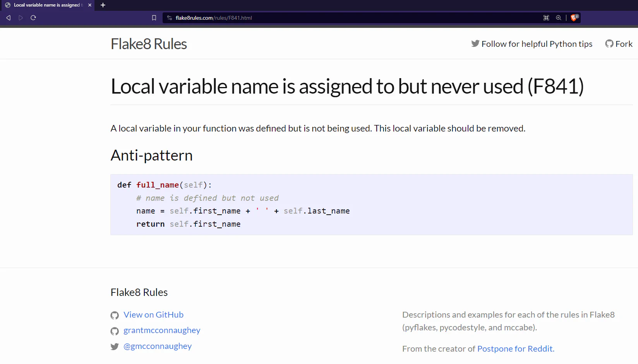Image resolution: width=638 pixels, height=364 pixels.
Task: Open the extensions grid icon
Action: pyautogui.click(x=546, y=18)
